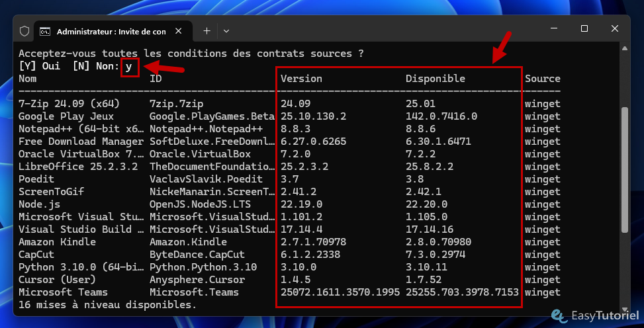Image resolution: width=644 pixels, height=328 pixels.
Task: Click version '25.10.130.2' of Google Play
Action: click(313, 116)
